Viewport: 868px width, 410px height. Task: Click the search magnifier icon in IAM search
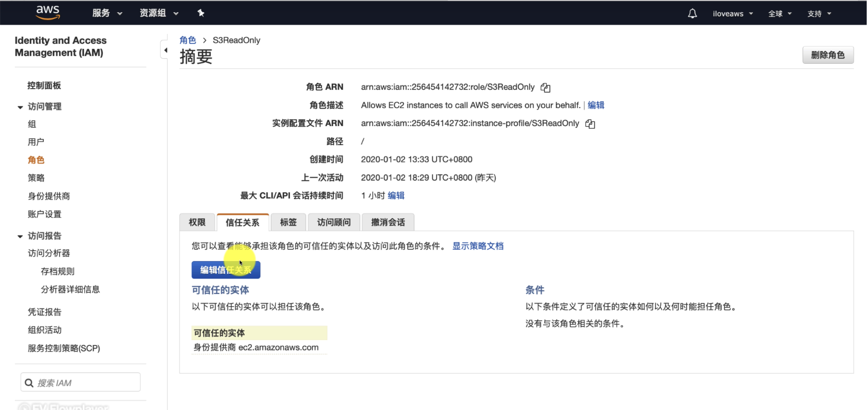click(x=29, y=383)
